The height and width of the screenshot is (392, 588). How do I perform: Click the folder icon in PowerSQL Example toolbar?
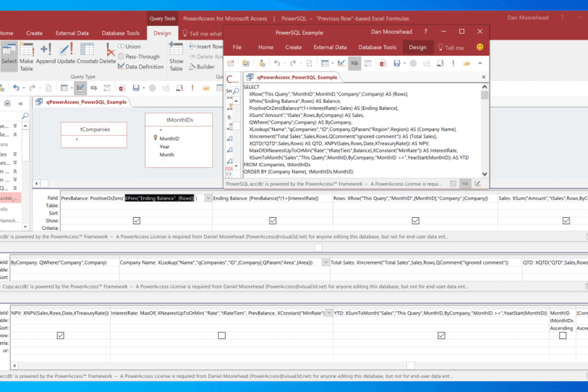pos(467,63)
